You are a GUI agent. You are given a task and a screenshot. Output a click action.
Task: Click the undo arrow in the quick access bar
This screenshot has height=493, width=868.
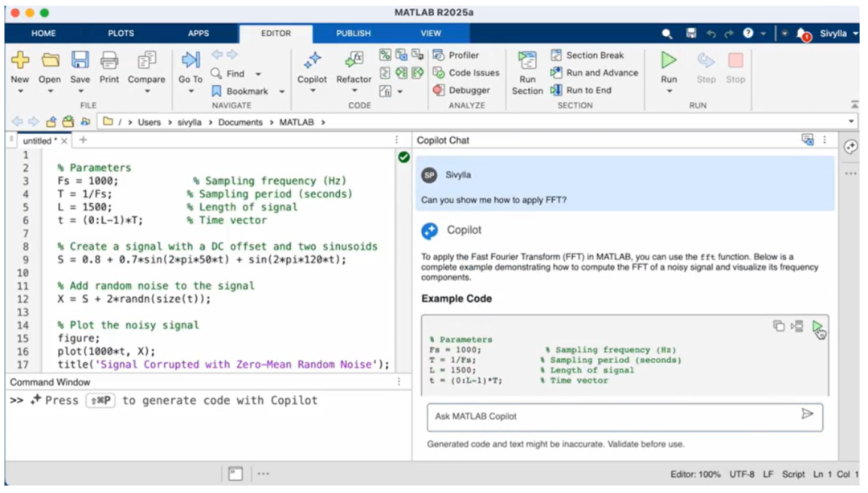(x=711, y=34)
